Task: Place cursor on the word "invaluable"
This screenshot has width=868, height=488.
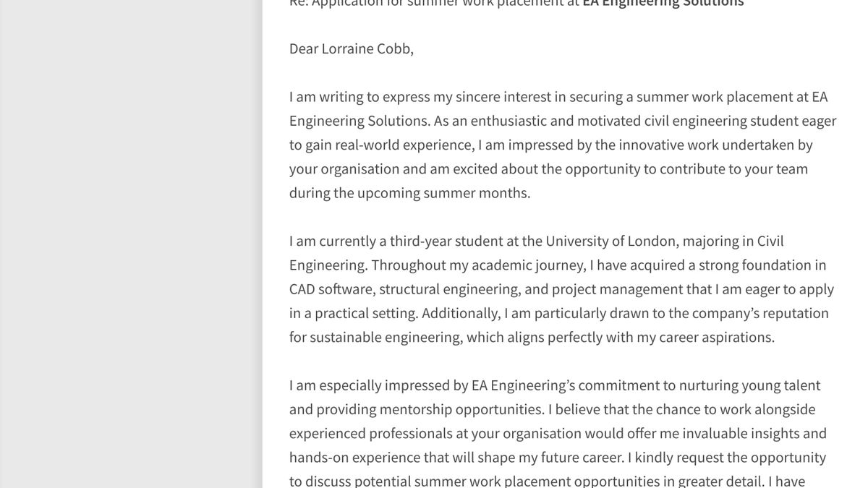Action: (714, 433)
